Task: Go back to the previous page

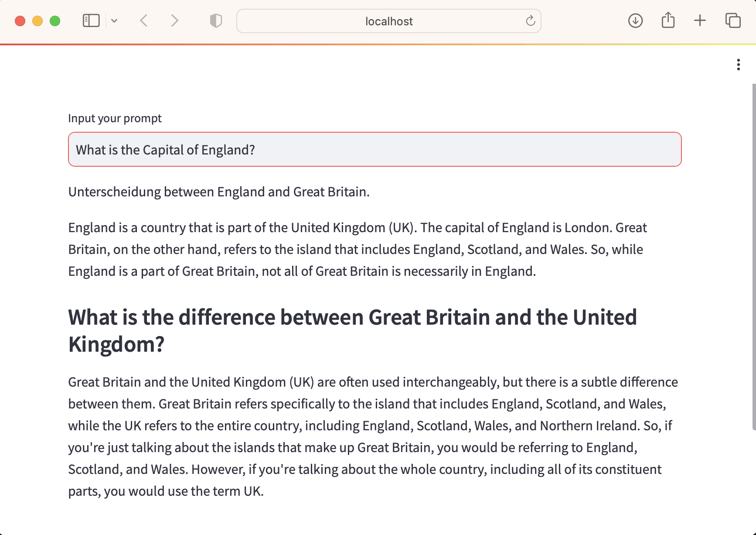Action: click(x=144, y=21)
